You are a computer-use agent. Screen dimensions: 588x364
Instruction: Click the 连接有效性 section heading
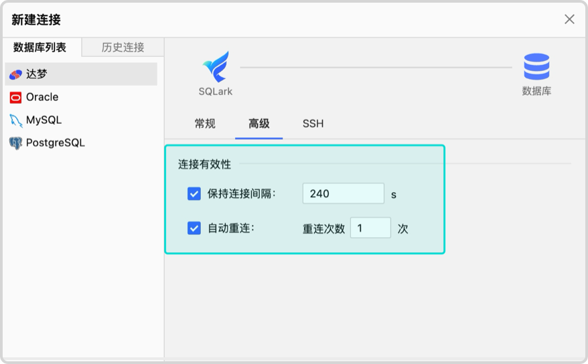click(x=204, y=164)
